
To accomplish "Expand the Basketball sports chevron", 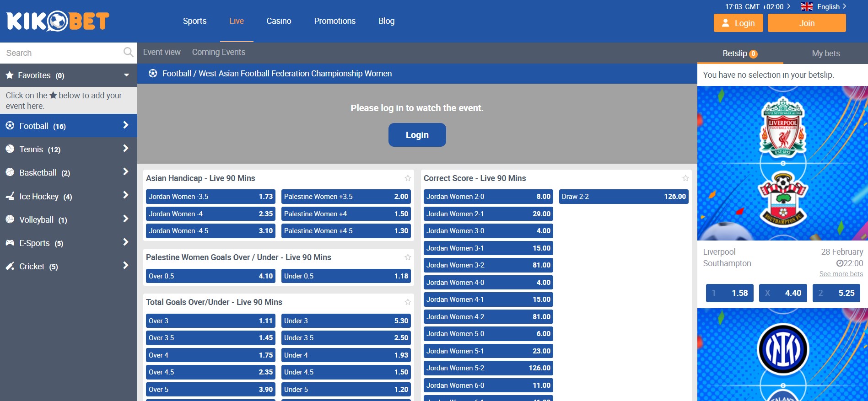I will (x=126, y=171).
